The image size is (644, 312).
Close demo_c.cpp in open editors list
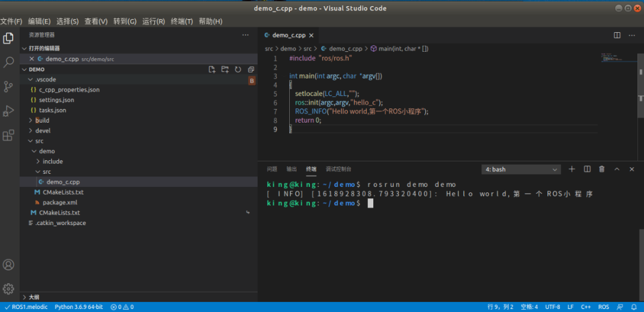coord(32,59)
